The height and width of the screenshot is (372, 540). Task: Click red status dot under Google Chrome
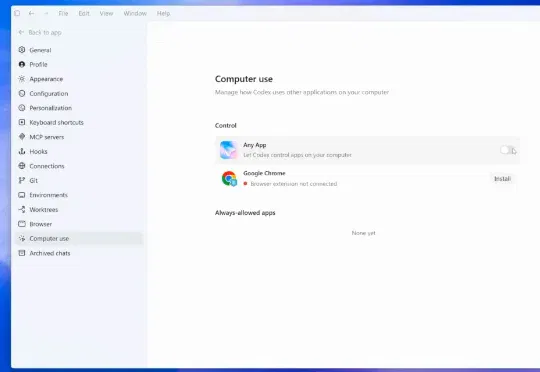pyautogui.click(x=246, y=184)
